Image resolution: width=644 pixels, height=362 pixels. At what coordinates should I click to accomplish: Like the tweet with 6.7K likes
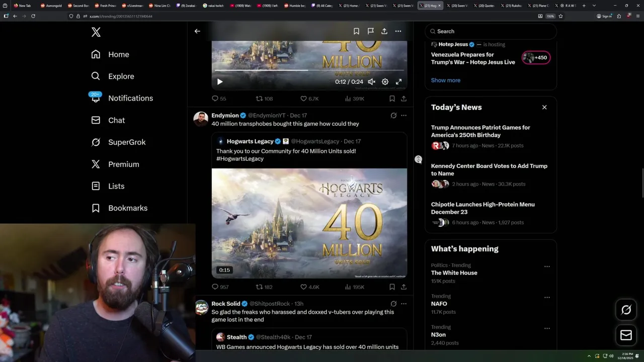pos(309,99)
